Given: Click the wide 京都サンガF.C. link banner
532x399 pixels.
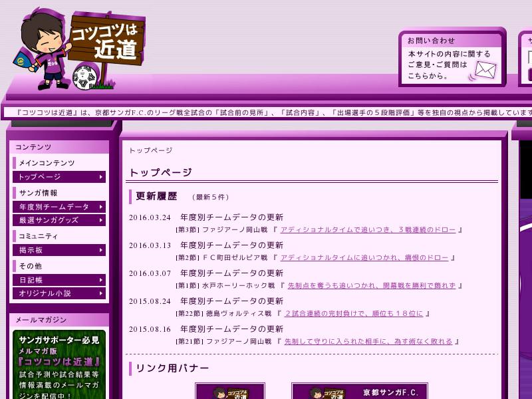Looking at the screenshot, I should click(x=360, y=391).
